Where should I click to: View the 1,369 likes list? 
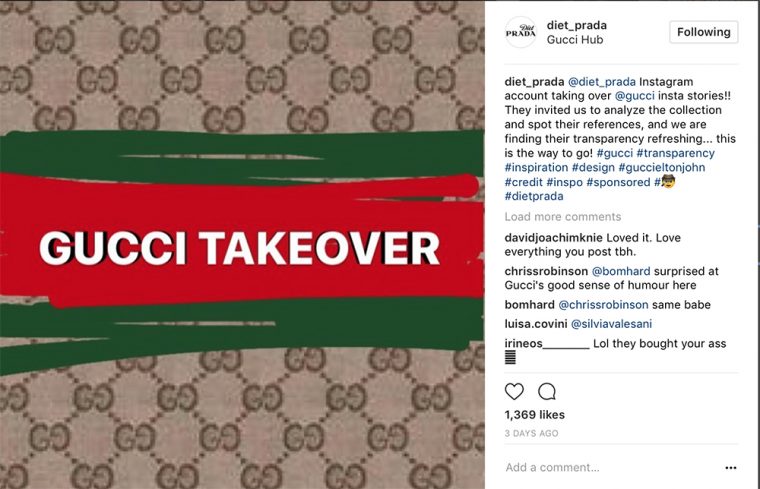pos(535,415)
